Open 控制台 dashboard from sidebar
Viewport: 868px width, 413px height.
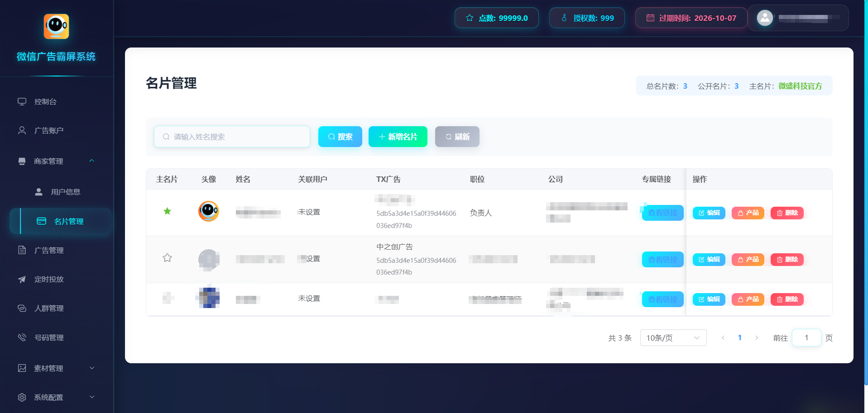45,102
